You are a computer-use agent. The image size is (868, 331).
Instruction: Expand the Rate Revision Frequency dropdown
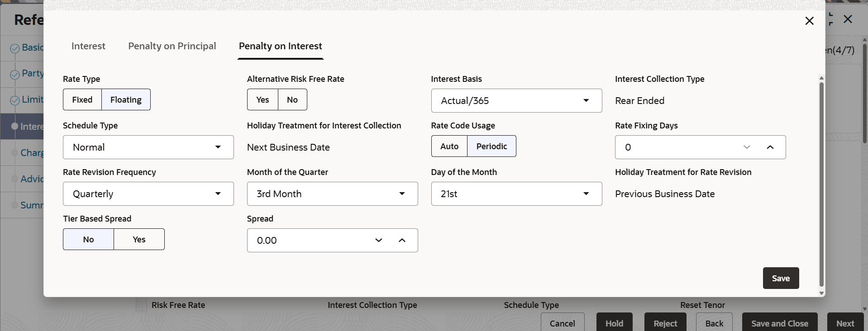pos(148,194)
